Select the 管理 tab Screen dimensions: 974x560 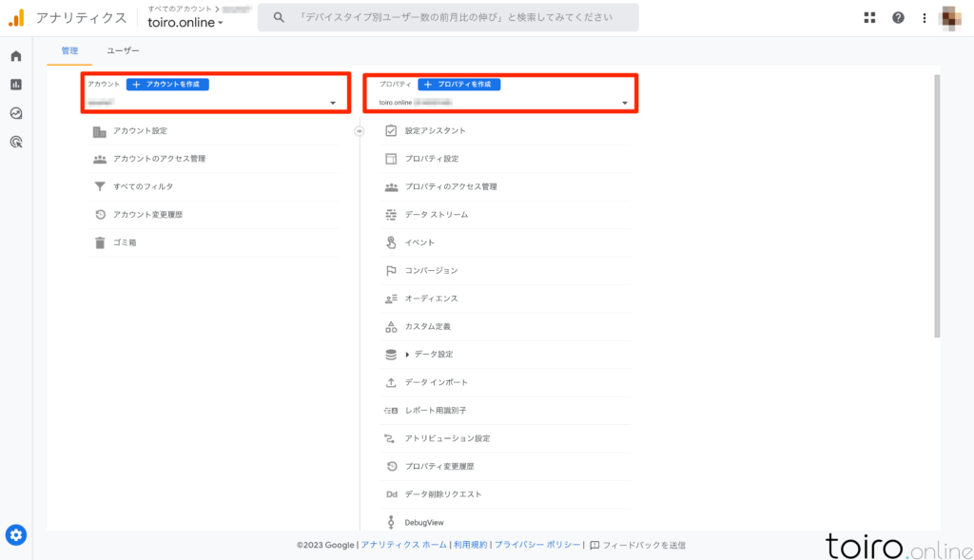pyautogui.click(x=69, y=50)
